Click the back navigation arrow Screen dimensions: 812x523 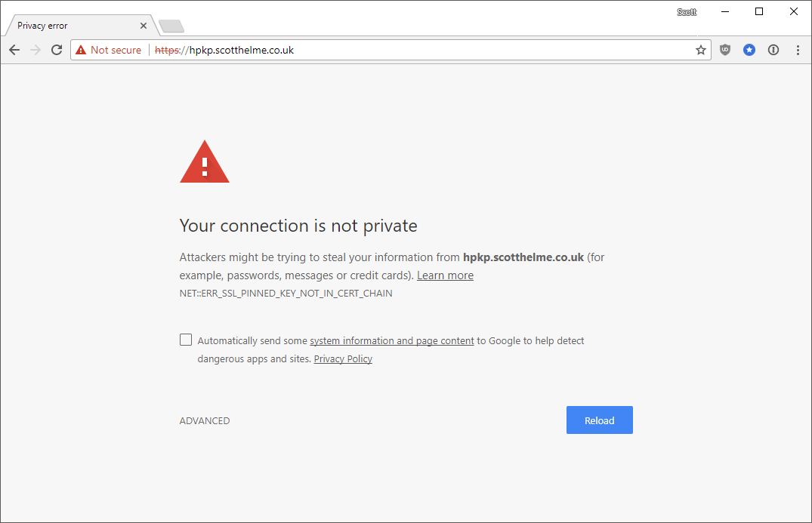pyautogui.click(x=14, y=50)
